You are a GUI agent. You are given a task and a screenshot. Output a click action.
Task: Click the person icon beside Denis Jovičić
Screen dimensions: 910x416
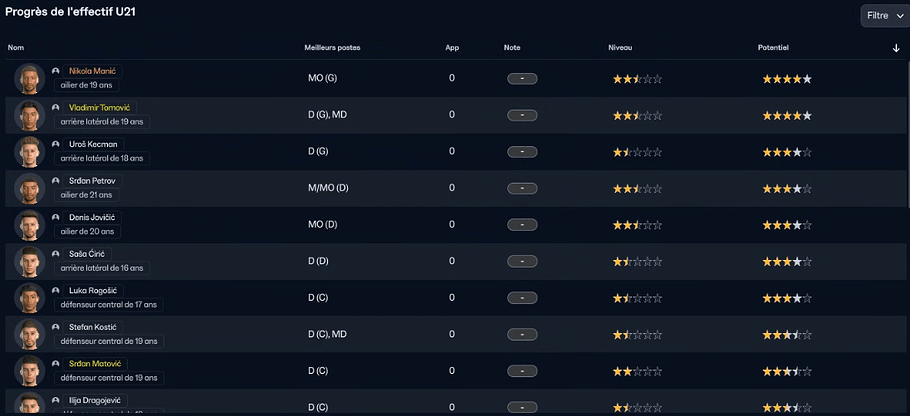(x=56, y=217)
